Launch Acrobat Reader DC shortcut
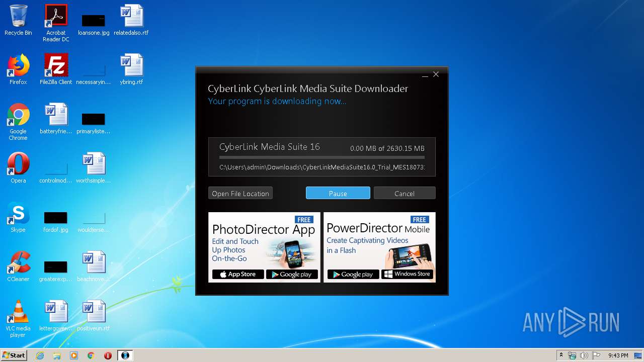 (x=56, y=23)
